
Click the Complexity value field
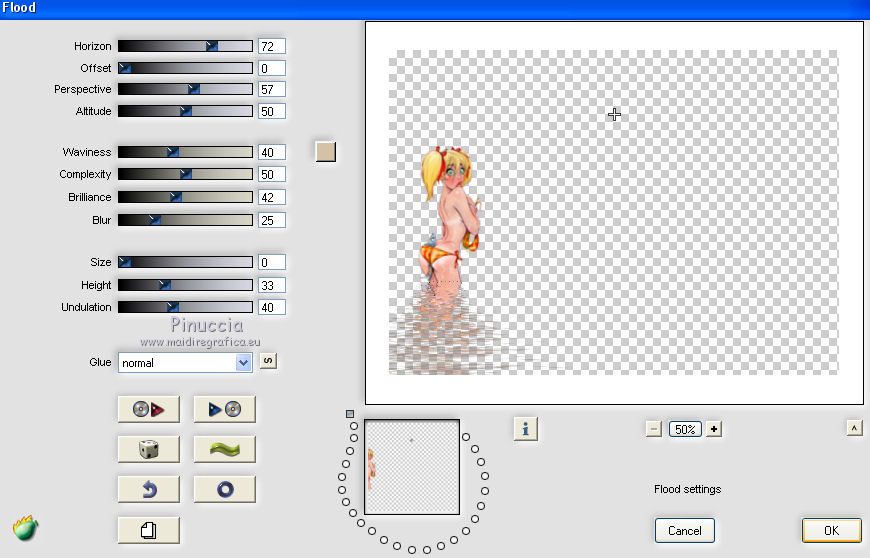click(272, 174)
